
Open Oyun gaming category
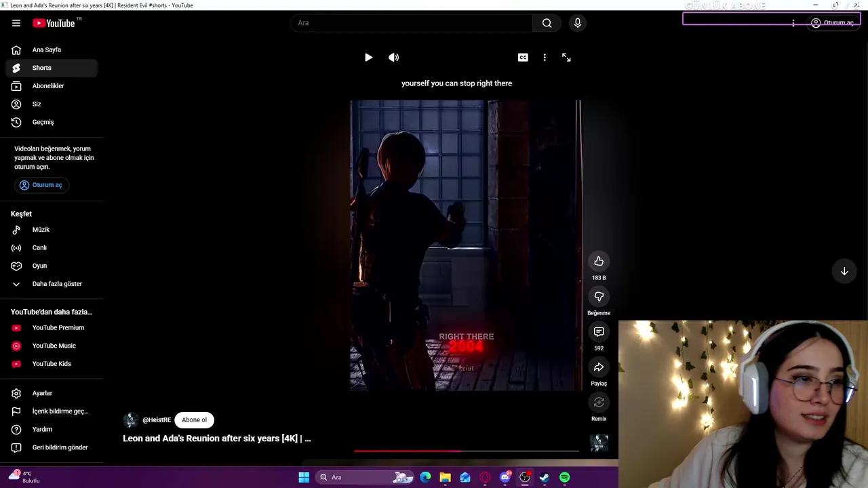pos(52,266)
